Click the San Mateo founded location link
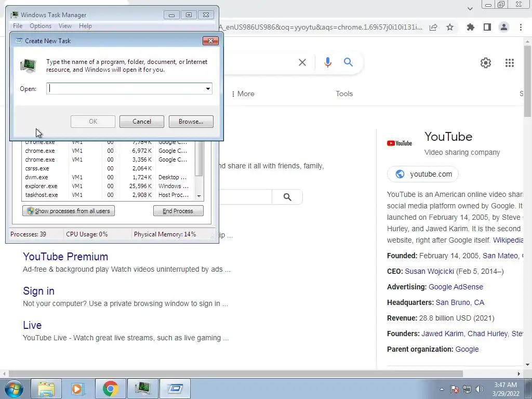The height and width of the screenshot is (399, 532). click(x=500, y=256)
